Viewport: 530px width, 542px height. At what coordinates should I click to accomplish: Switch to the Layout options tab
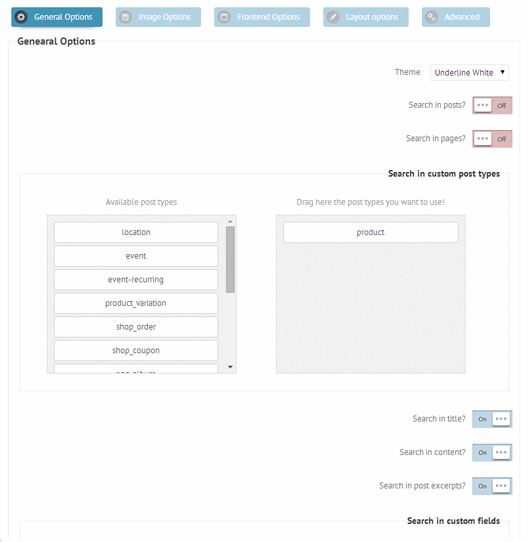point(366,17)
